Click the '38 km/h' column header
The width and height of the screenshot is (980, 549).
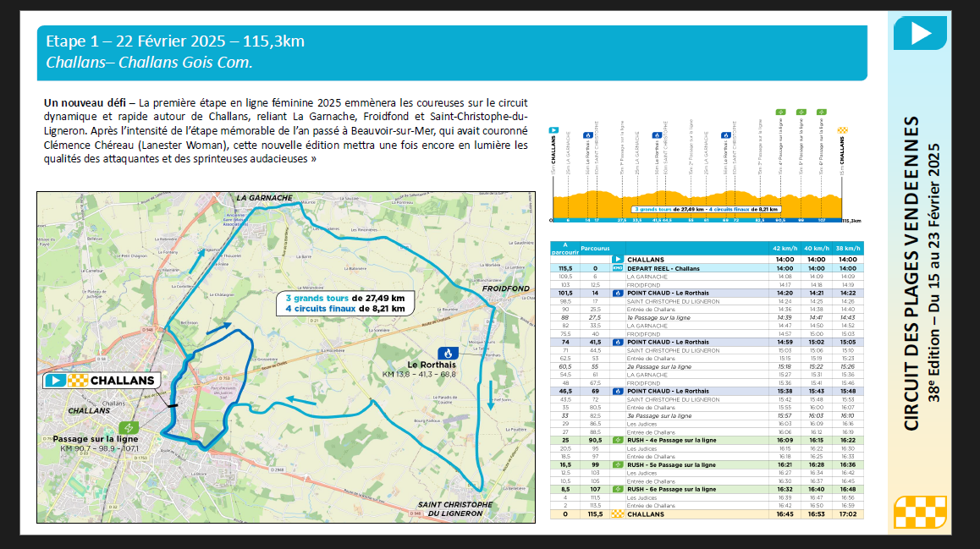click(x=847, y=248)
